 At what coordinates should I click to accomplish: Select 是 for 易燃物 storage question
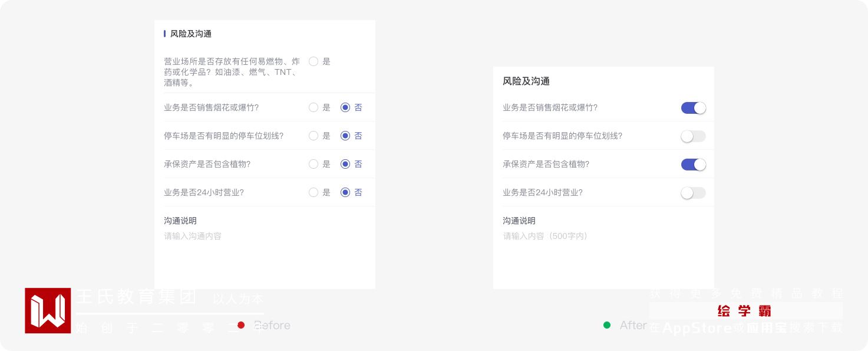coord(313,61)
